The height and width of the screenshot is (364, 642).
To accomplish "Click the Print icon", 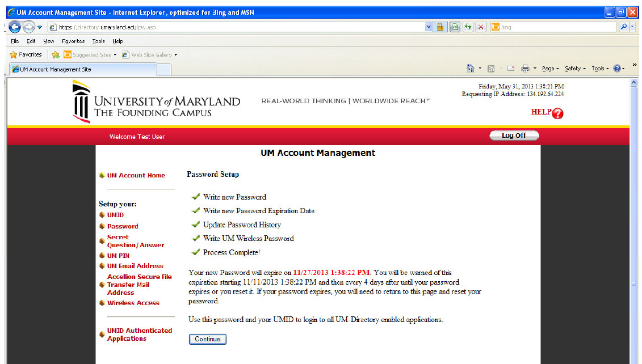I will point(525,69).
